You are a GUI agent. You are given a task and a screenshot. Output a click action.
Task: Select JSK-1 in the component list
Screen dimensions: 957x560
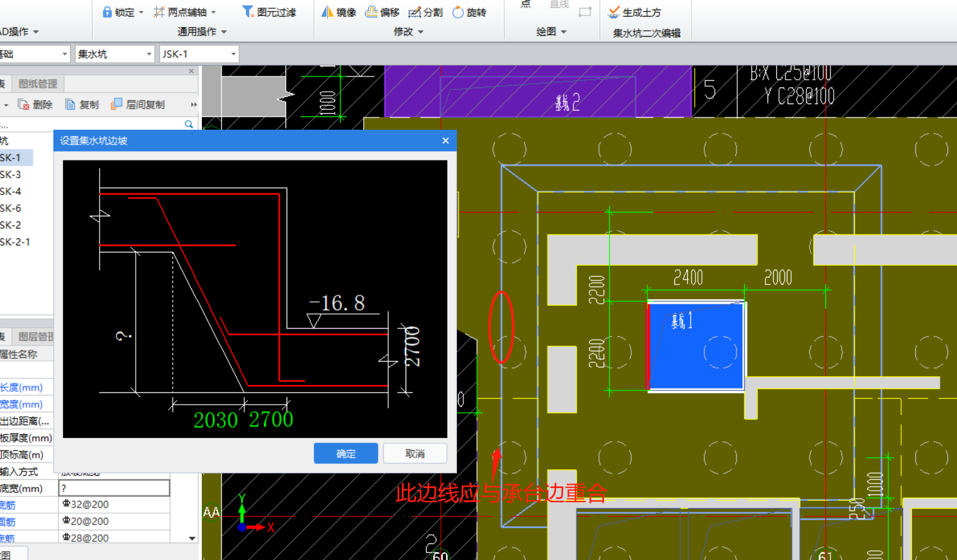(16, 157)
